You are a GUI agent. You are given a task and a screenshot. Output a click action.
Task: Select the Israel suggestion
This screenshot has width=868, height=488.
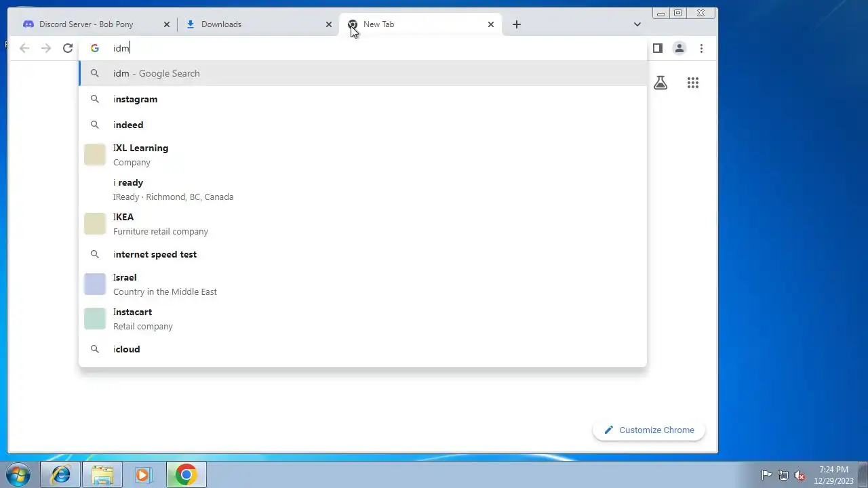[363, 284]
